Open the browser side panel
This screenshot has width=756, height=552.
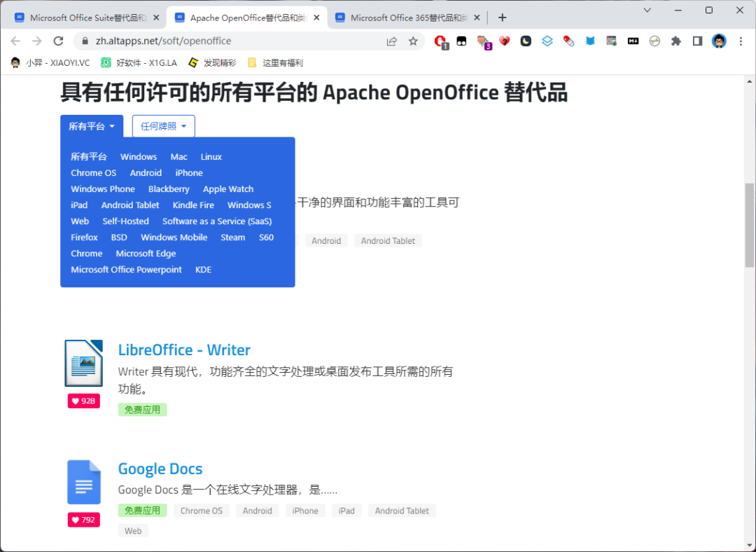point(697,41)
